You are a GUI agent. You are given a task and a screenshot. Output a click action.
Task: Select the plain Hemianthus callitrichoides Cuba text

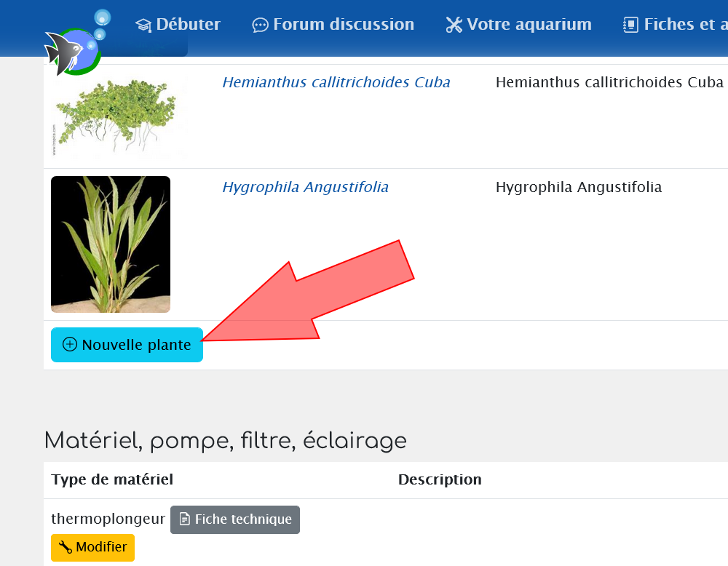pos(609,82)
